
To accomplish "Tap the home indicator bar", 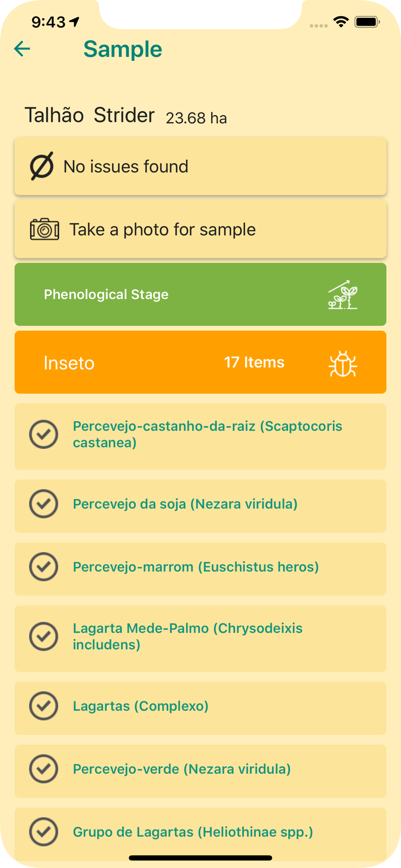I will pos(200,858).
